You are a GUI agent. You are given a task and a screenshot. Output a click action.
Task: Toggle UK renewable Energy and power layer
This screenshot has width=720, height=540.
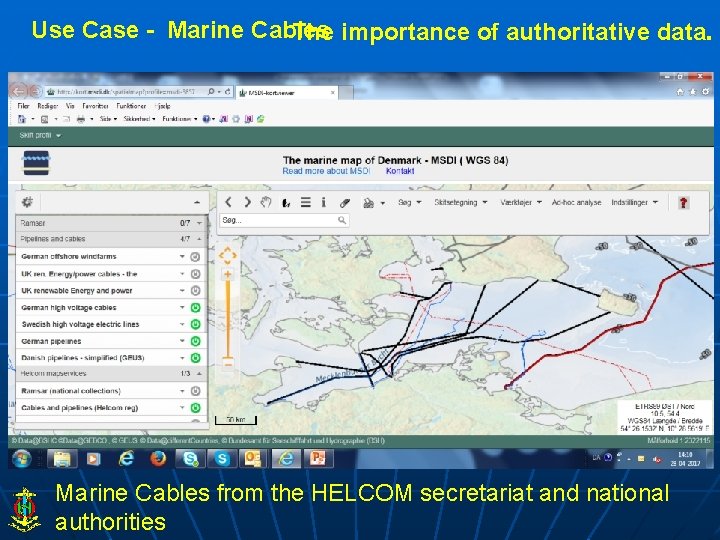(195, 291)
